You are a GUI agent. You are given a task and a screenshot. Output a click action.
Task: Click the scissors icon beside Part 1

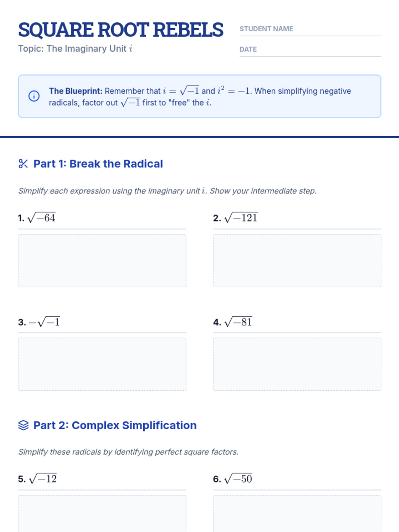23,164
